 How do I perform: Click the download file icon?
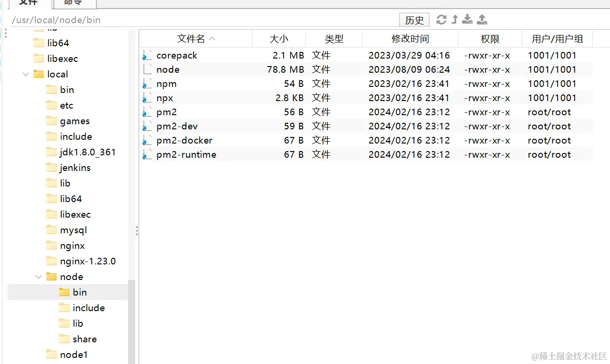pos(467,19)
